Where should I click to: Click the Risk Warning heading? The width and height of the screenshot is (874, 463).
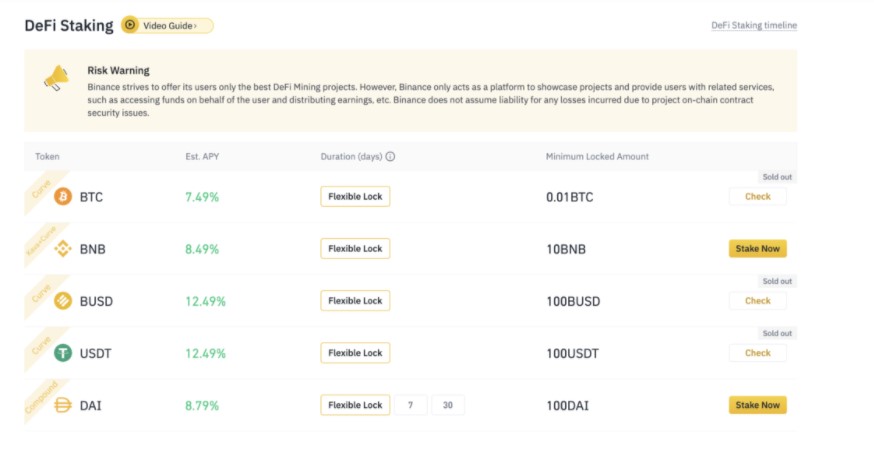118,71
